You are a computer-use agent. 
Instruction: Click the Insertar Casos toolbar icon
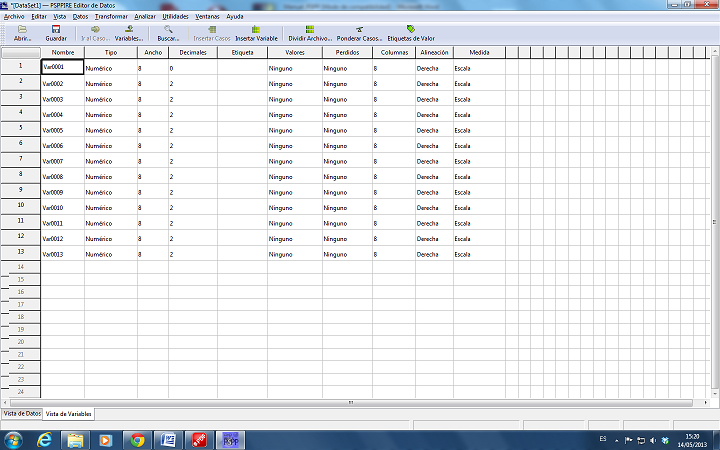point(212,33)
